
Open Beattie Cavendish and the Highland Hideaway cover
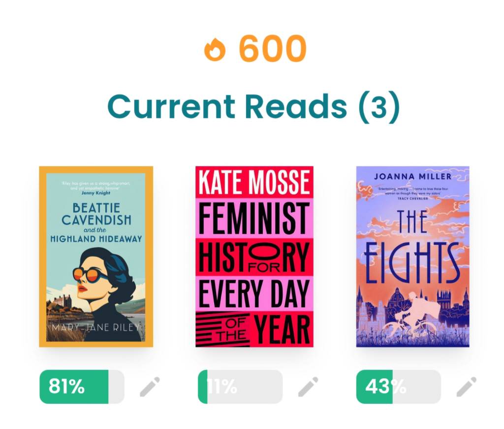tap(96, 256)
